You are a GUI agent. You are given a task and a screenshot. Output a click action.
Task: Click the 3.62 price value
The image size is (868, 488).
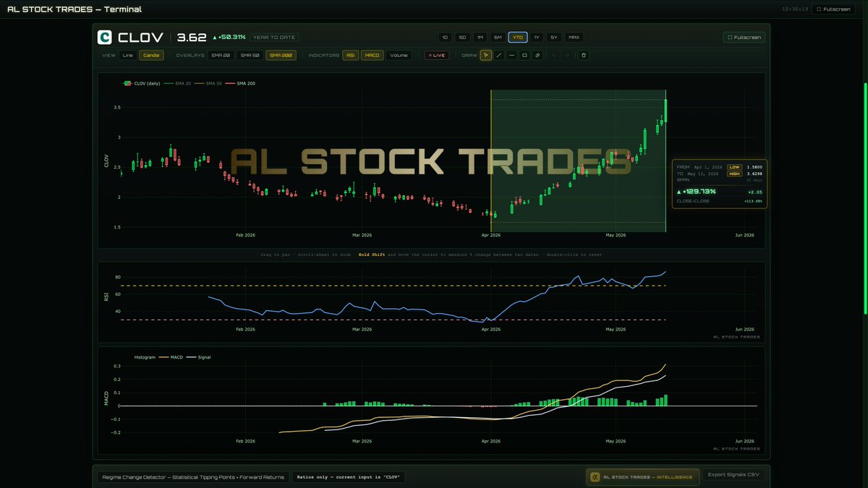[192, 37]
